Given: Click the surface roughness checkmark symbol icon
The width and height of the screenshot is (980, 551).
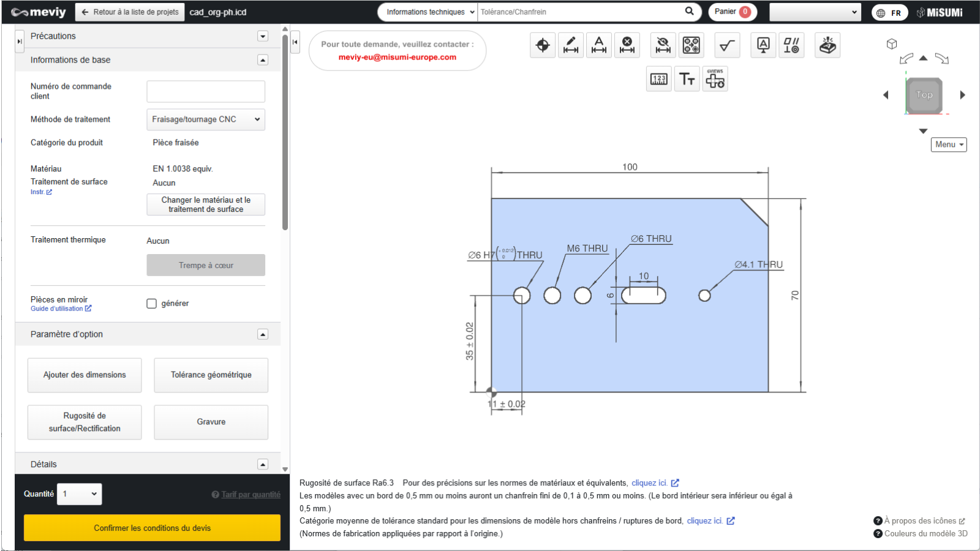Looking at the screenshot, I should [727, 45].
